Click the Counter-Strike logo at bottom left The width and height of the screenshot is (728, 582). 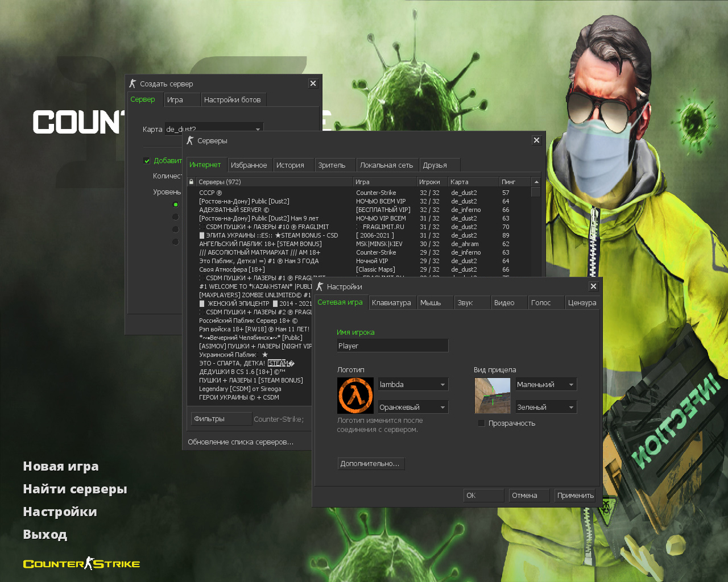click(x=81, y=563)
